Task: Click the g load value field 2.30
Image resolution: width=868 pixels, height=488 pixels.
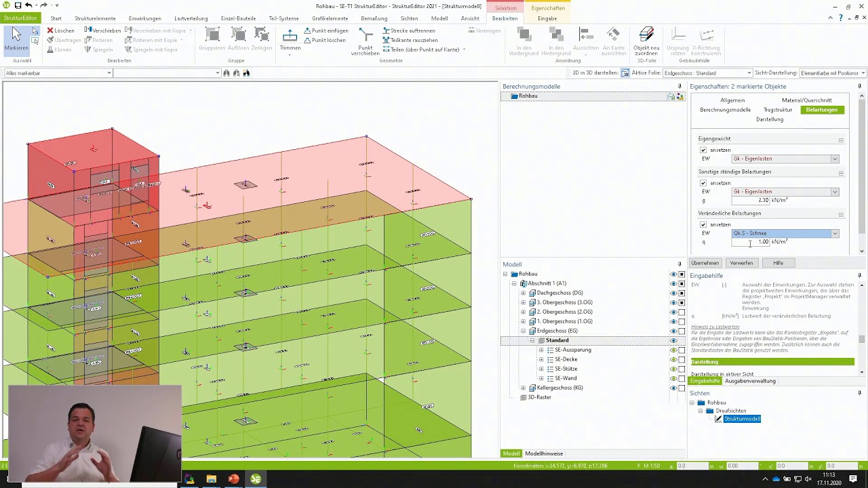Action: coord(751,201)
